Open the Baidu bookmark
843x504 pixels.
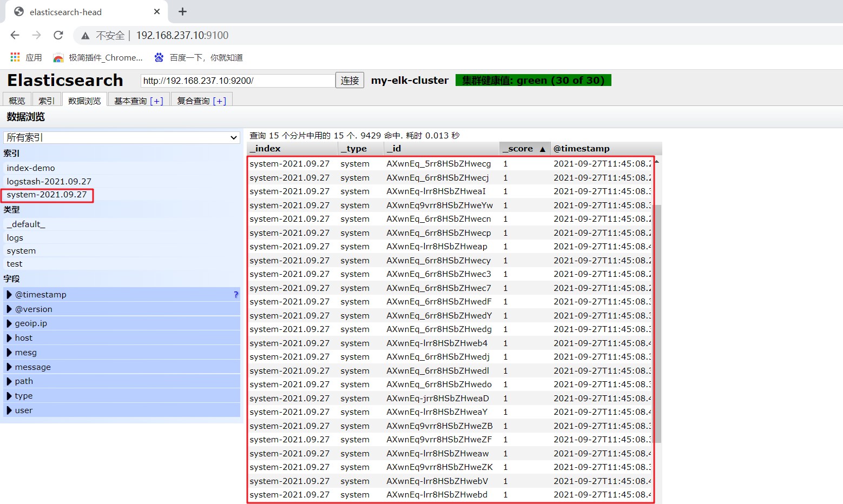tap(199, 57)
